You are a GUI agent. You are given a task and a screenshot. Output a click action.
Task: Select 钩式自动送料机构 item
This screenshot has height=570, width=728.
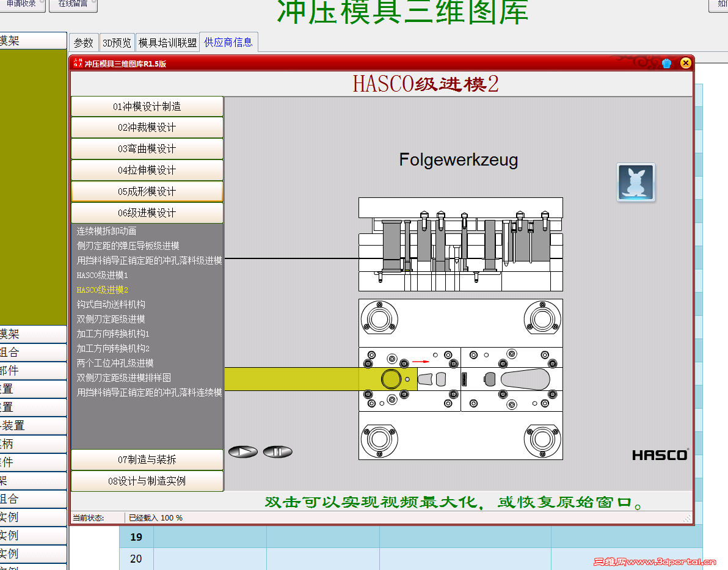click(x=111, y=304)
